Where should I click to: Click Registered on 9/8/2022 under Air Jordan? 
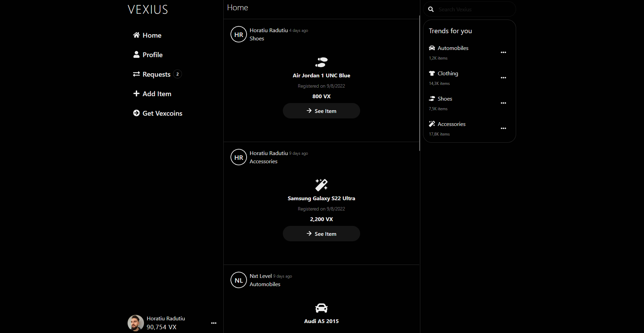(x=321, y=86)
